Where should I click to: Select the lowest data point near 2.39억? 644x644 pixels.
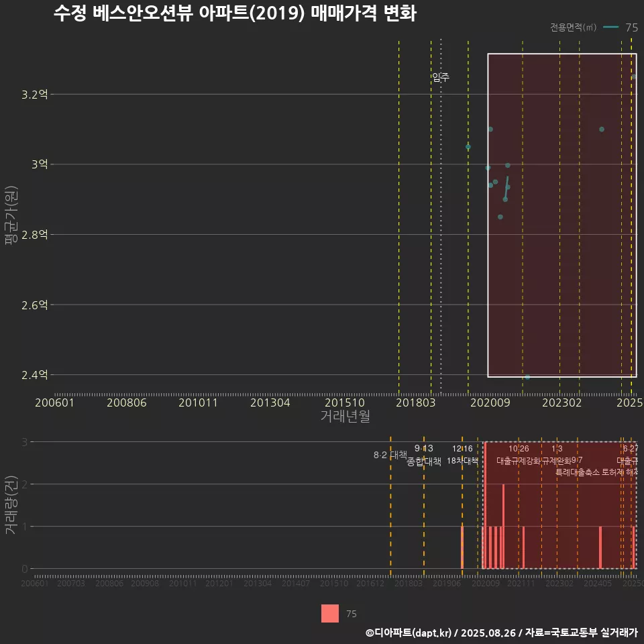coord(528,376)
